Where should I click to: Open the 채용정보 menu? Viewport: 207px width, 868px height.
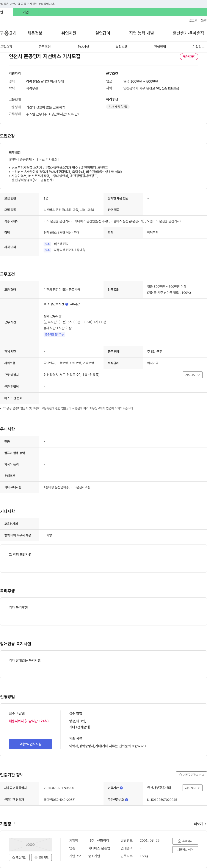click(35, 33)
